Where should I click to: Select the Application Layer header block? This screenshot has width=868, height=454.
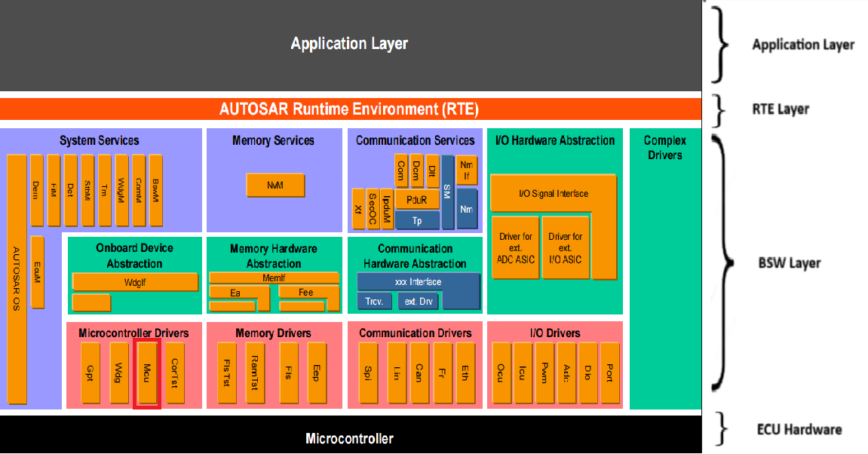[x=350, y=44]
